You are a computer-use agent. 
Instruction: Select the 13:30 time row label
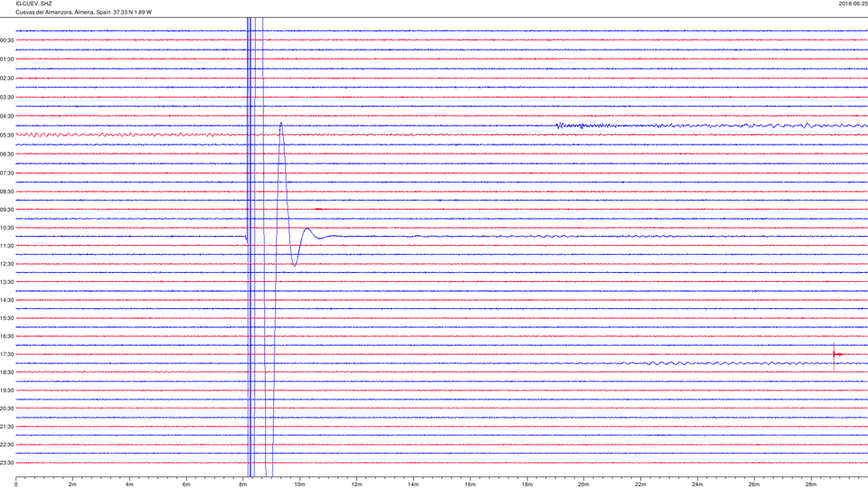click(7, 282)
